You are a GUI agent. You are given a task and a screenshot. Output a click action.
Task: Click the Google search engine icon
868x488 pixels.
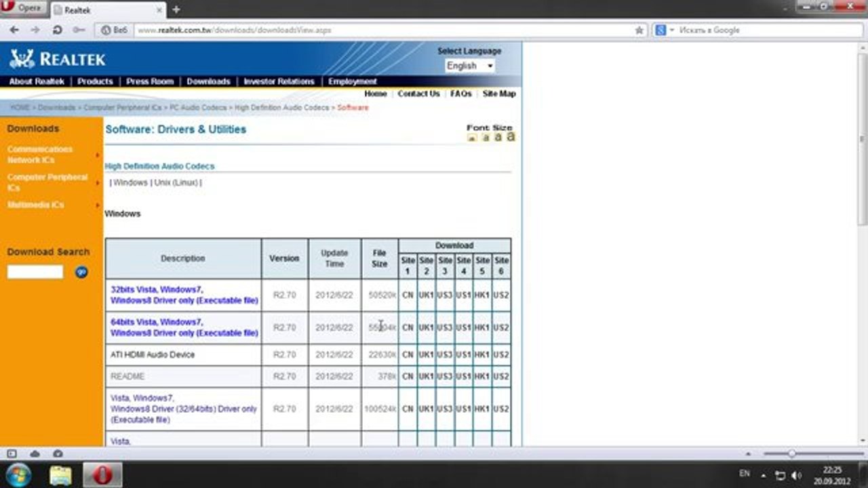click(x=660, y=30)
